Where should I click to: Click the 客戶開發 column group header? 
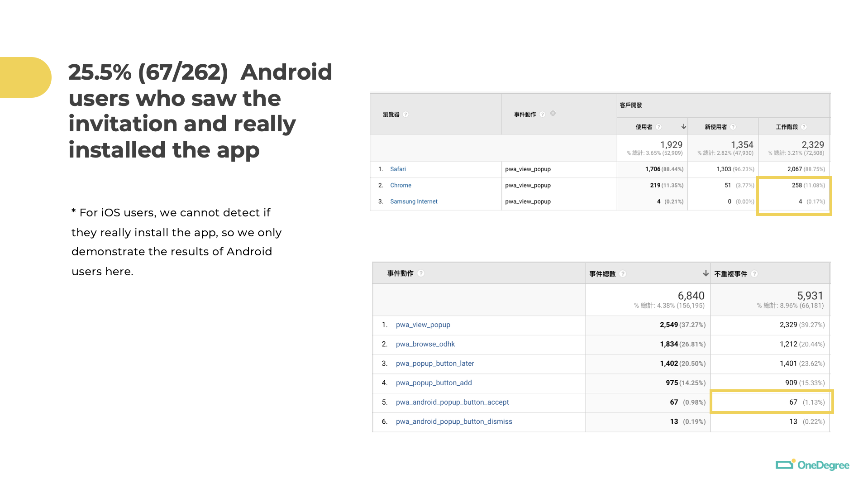click(x=631, y=105)
